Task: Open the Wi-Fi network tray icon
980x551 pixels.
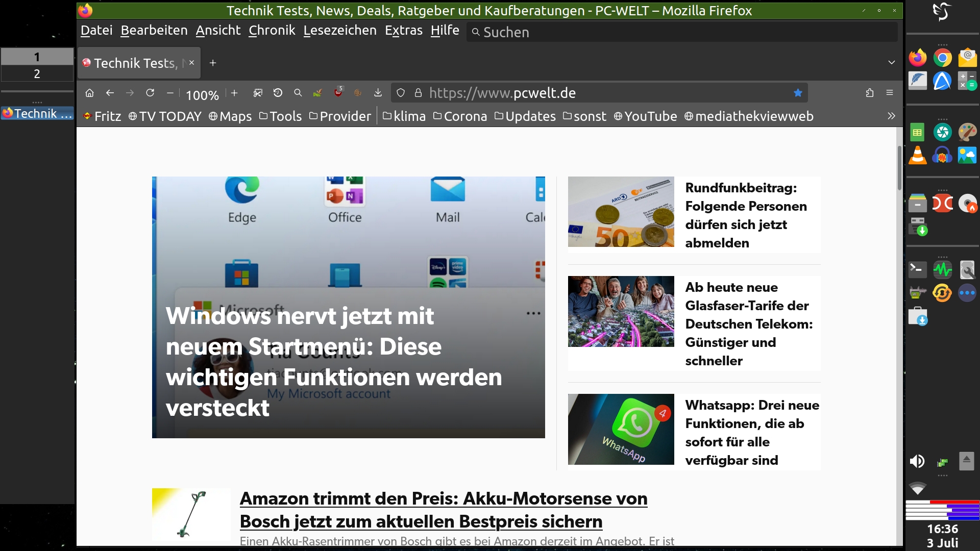Action: click(917, 488)
